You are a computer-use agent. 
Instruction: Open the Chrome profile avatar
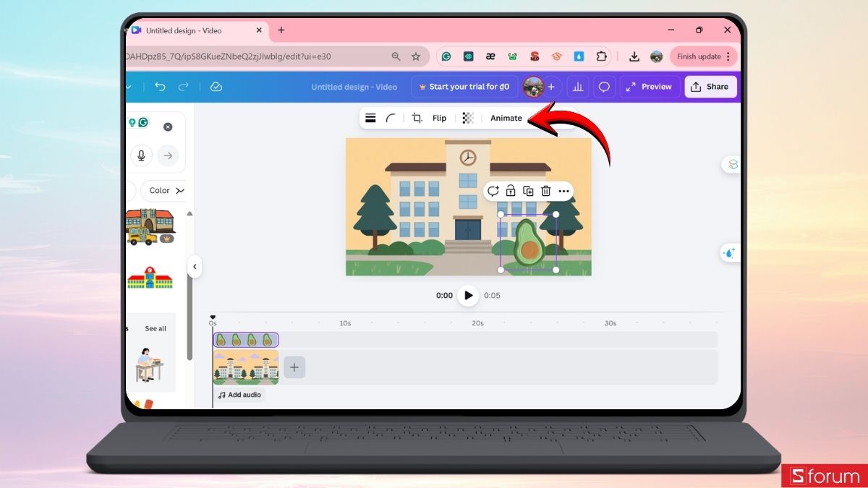656,56
